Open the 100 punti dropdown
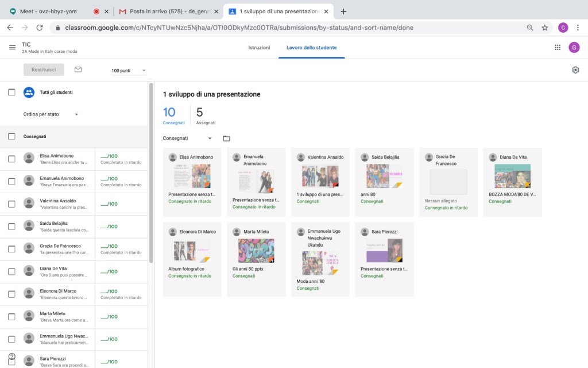This screenshot has height=368, width=588. click(x=129, y=71)
